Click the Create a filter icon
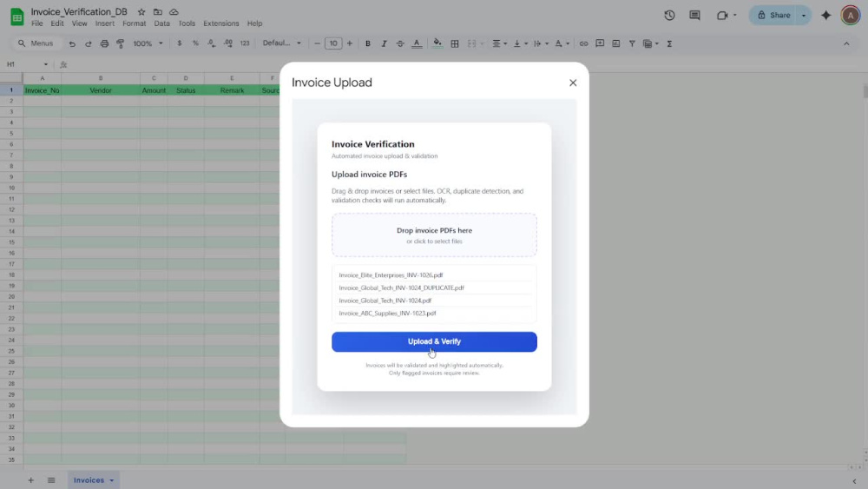Image resolution: width=868 pixels, height=489 pixels. [632, 43]
